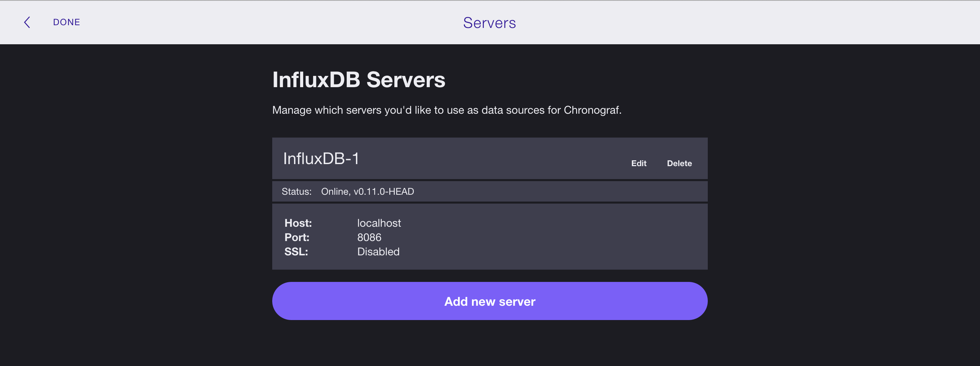
Task: Click the 8086 port value
Action: point(369,237)
